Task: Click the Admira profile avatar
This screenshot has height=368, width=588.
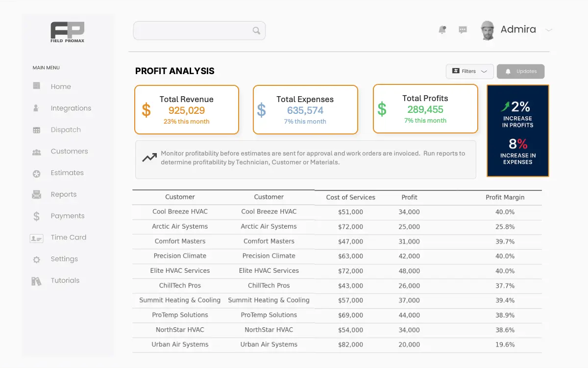Action: pyautogui.click(x=488, y=30)
